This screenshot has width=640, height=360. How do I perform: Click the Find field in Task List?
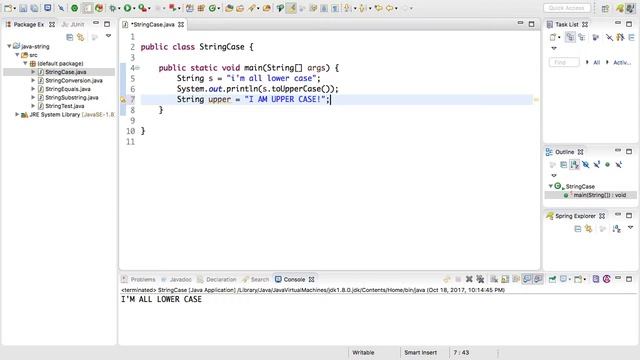point(564,62)
